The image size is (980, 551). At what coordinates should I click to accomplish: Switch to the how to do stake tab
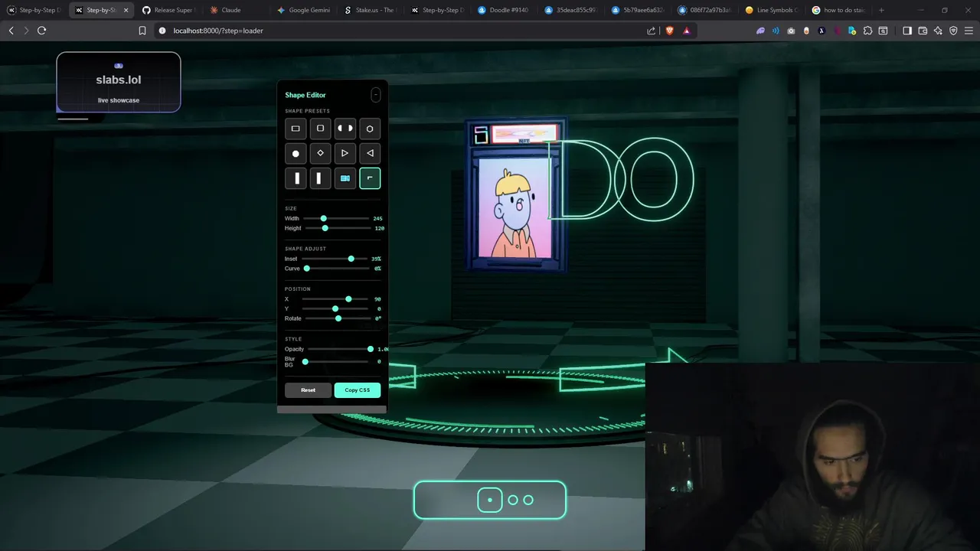(x=838, y=10)
